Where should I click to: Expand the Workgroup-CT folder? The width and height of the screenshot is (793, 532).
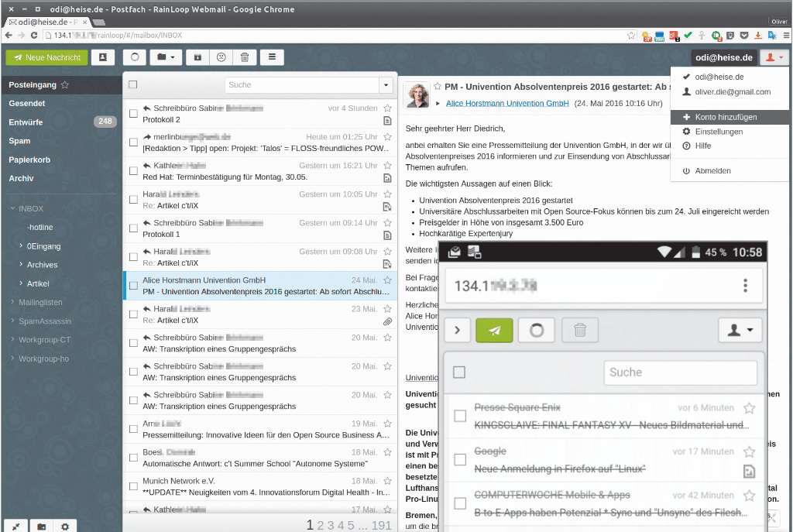(12, 339)
